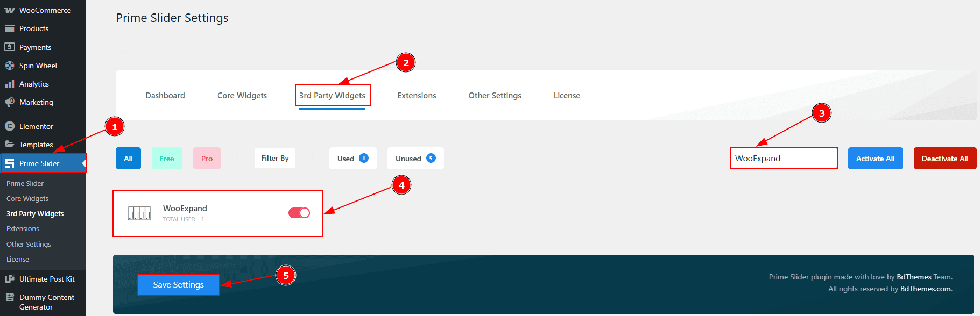This screenshot has height=316, width=980.
Task: Show Used widgets filter
Action: point(353,159)
